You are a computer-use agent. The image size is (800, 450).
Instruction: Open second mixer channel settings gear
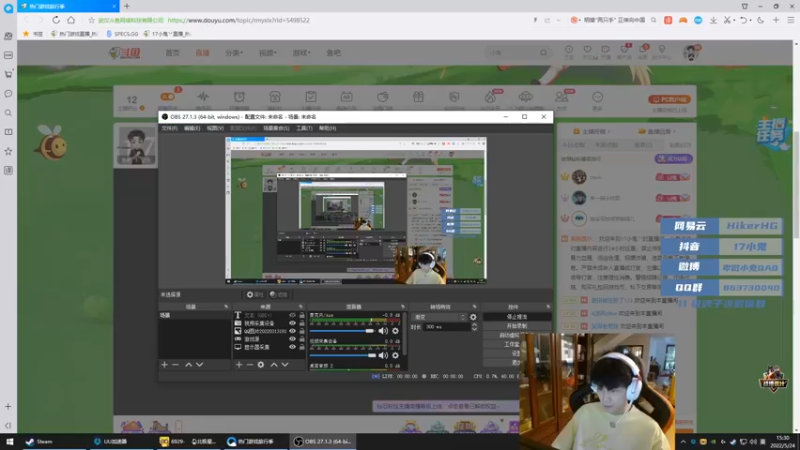coord(395,355)
